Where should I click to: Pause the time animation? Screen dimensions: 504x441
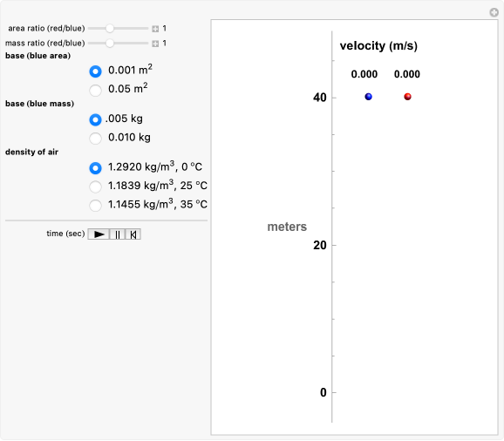[x=118, y=234]
